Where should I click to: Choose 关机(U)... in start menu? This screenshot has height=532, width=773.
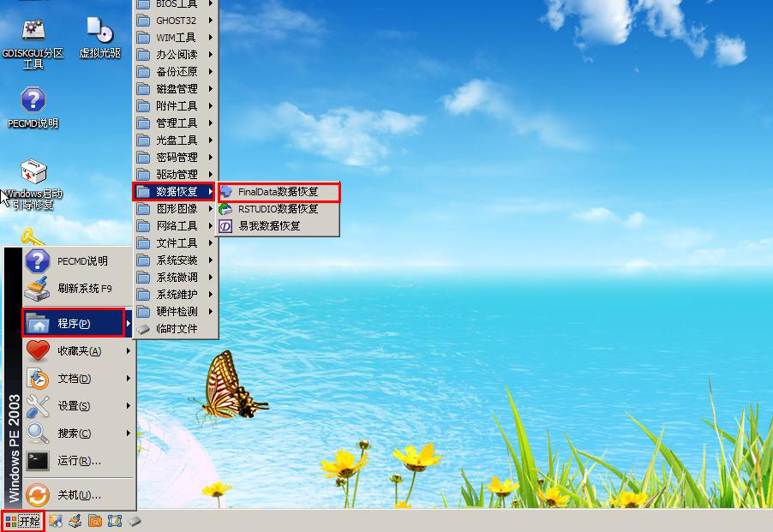click(79, 495)
